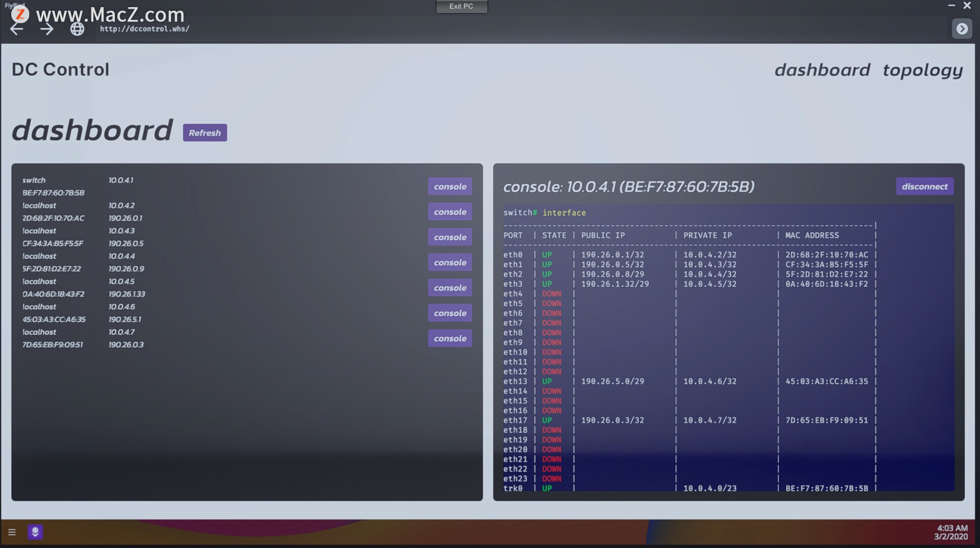The image size is (980, 548).
Task: Click console MAC 0A:40:6D:18:43:F2 in eth3 row
Action: point(826,284)
